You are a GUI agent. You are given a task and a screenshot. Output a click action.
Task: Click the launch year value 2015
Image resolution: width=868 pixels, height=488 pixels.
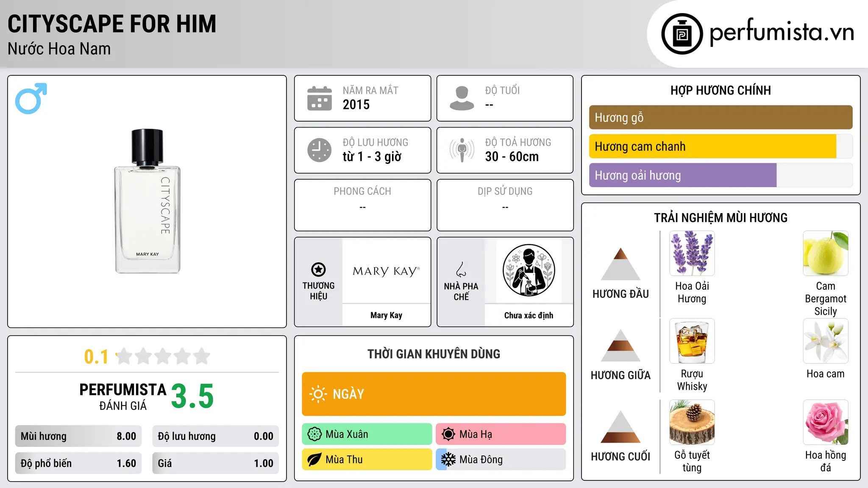pyautogui.click(x=356, y=105)
